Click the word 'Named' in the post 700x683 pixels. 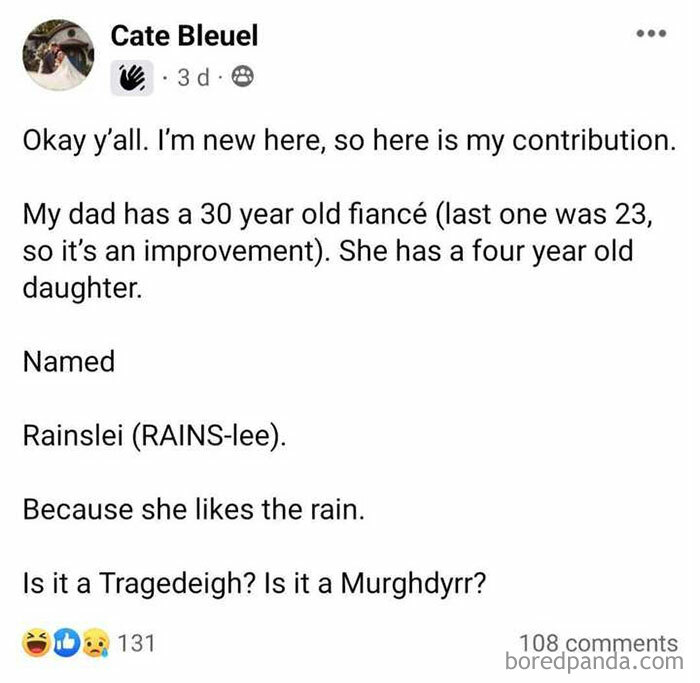[68, 361]
